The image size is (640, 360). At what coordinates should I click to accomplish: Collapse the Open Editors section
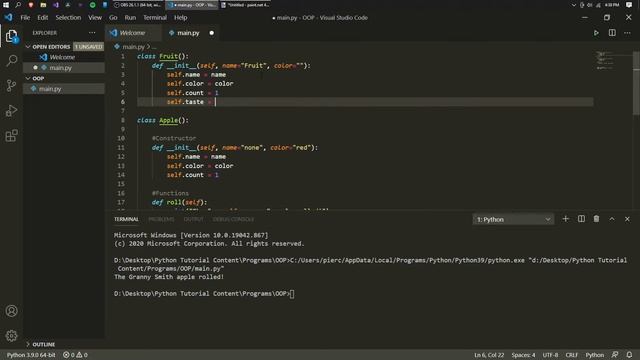[28, 47]
